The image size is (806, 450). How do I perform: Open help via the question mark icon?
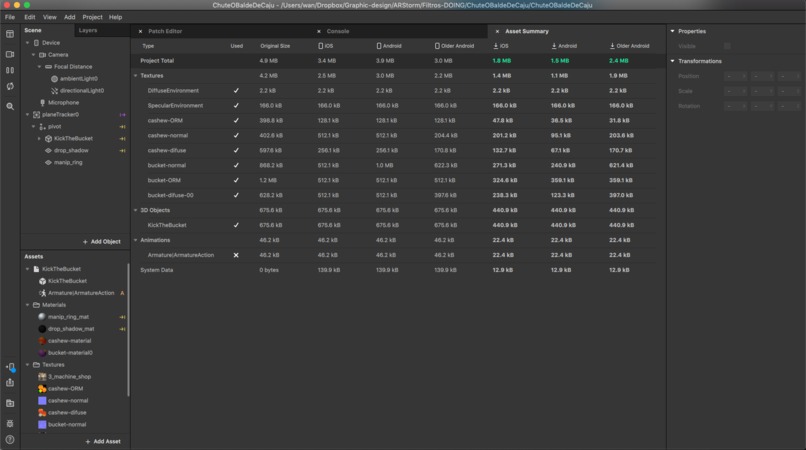10,440
